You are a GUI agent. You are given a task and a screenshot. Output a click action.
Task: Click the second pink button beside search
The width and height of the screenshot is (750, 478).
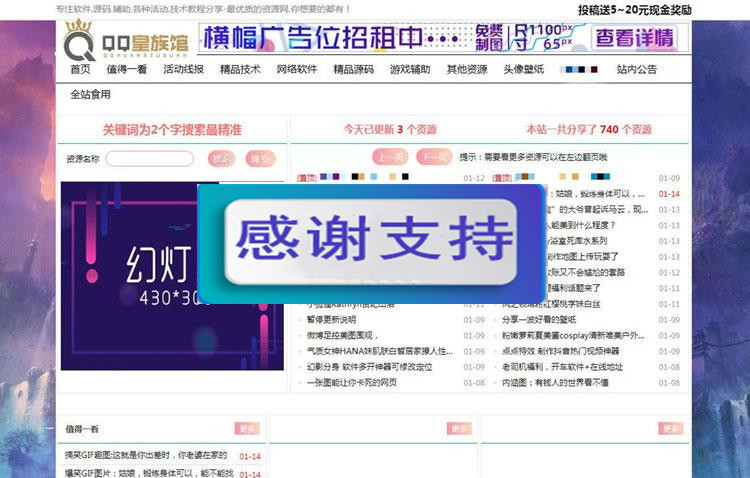pyautogui.click(x=260, y=158)
